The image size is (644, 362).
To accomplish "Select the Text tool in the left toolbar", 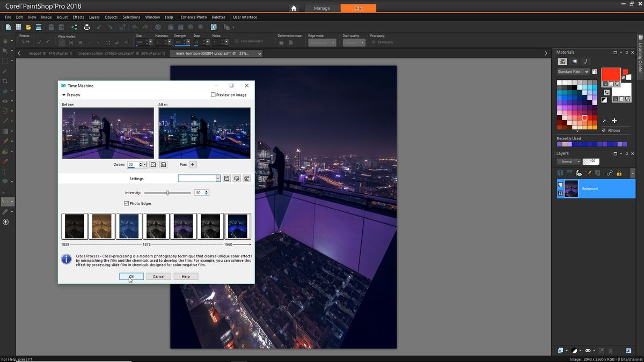I will tap(5, 171).
